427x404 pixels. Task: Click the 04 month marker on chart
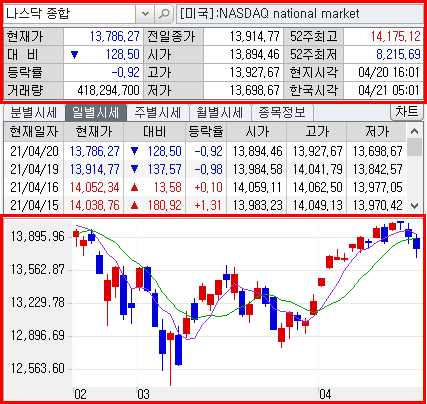(x=325, y=394)
